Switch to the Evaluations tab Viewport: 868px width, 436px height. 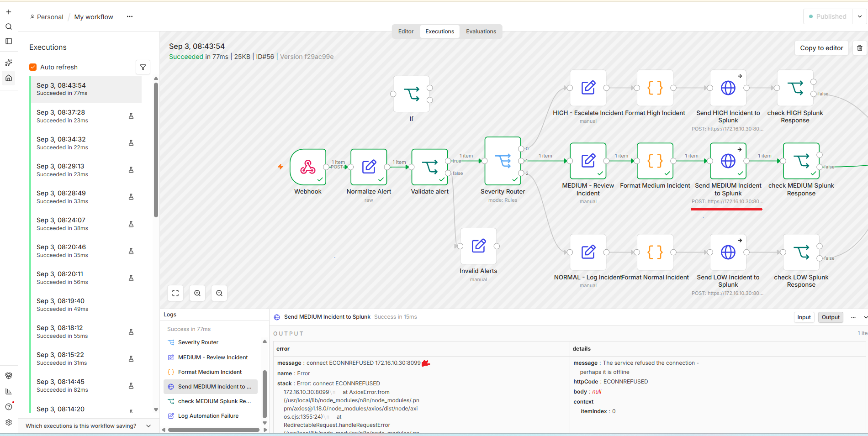point(481,32)
